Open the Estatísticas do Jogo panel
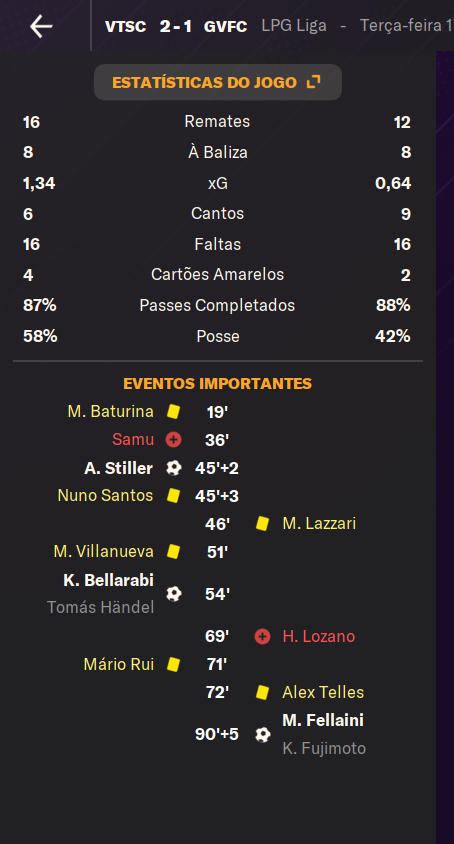Image resolution: width=454 pixels, height=844 pixels. [218, 82]
